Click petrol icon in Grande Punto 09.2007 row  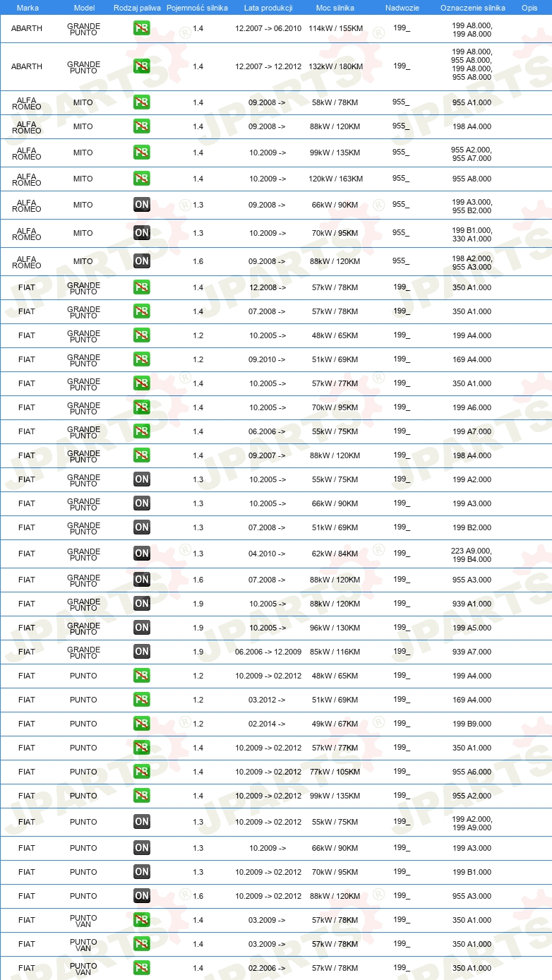(x=142, y=455)
